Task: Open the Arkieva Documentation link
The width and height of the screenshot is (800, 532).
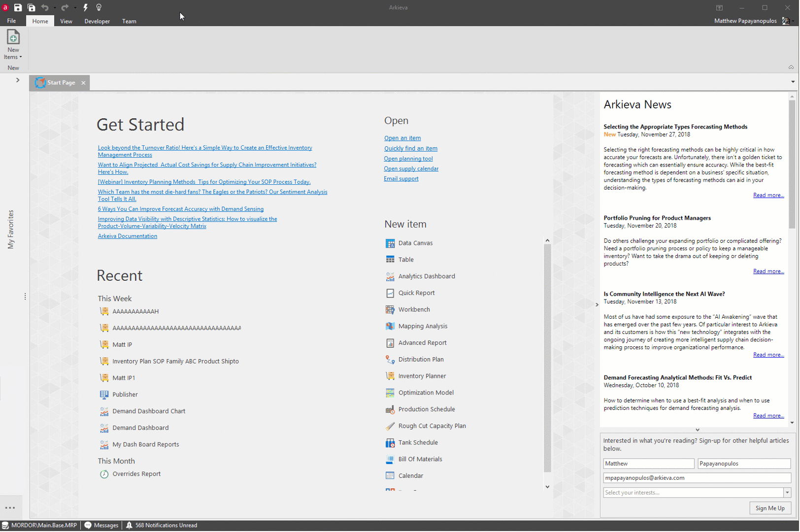Action: pos(127,236)
